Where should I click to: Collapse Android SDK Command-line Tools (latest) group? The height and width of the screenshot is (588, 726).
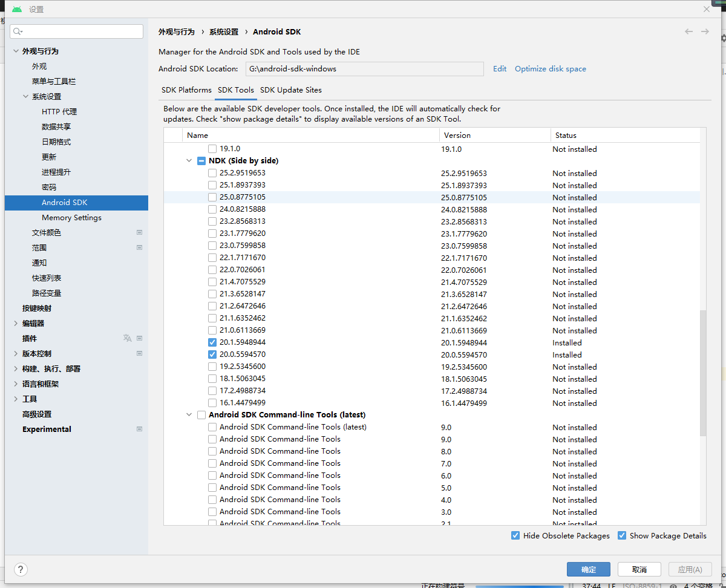pos(189,414)
